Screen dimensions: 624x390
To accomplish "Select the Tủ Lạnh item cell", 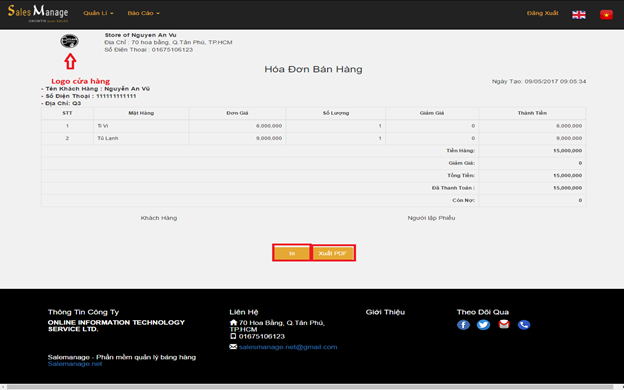I will [x=141, y=138].
